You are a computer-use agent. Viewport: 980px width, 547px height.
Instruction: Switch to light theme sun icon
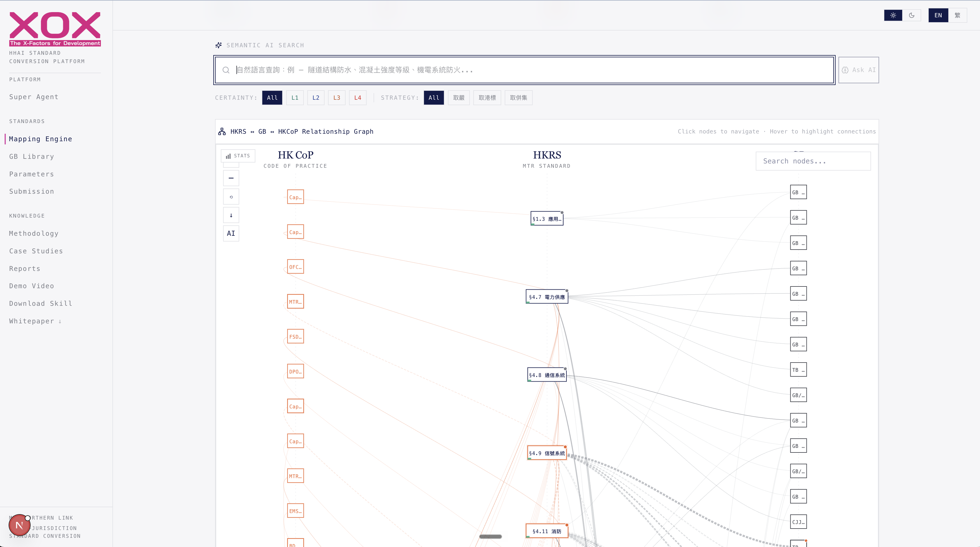(x=893, y=15)
